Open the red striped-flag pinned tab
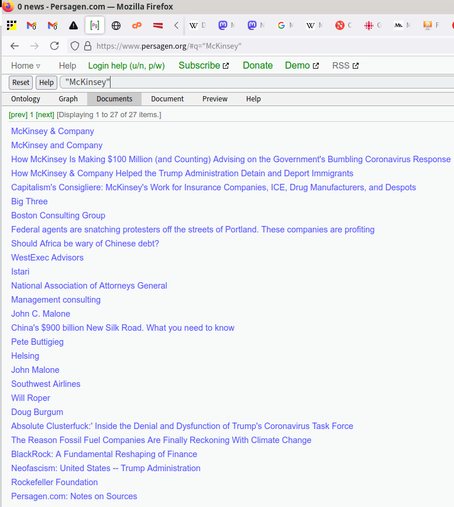The image size is (454, 507). click(x=158, y=25)
